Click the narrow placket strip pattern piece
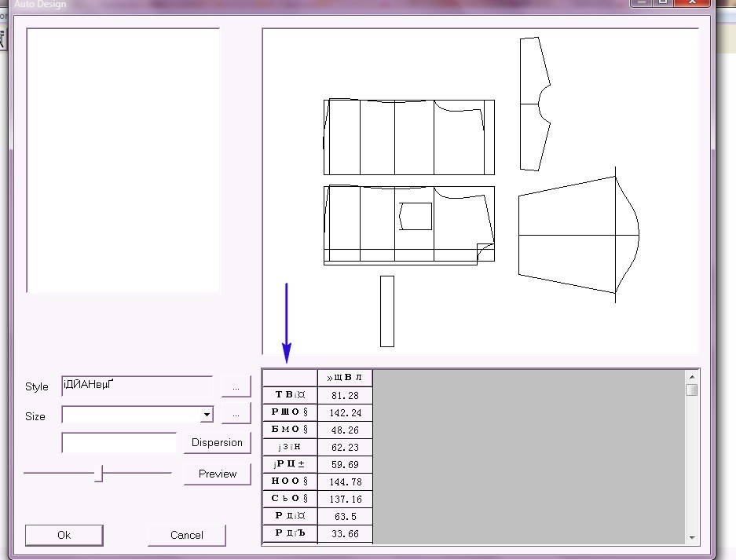This screenshot has height=560, width=736. (387, 311)
